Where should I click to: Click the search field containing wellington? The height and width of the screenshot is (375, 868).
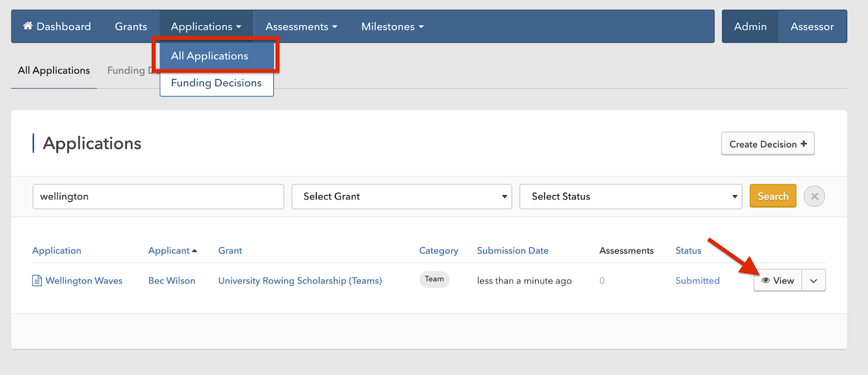[158, 197]
